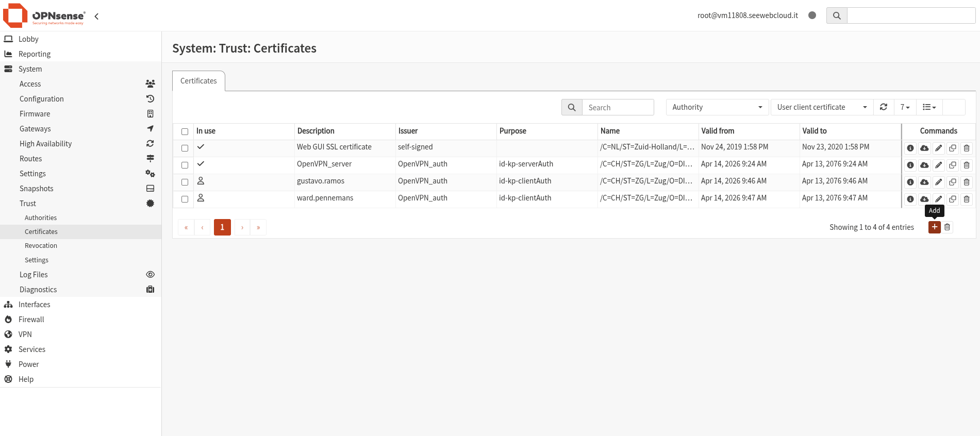The width and height of the screenshot is (980, 436).
Task: Refresh the certificates table
Action: click(x=884, y=107)
